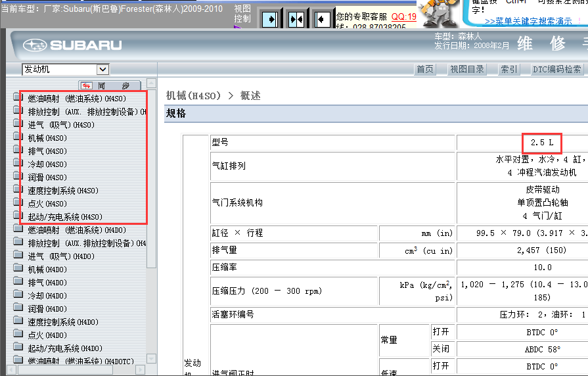
Task: Open the 菜单关键字搜索演示 link
Action: [528, 21]
